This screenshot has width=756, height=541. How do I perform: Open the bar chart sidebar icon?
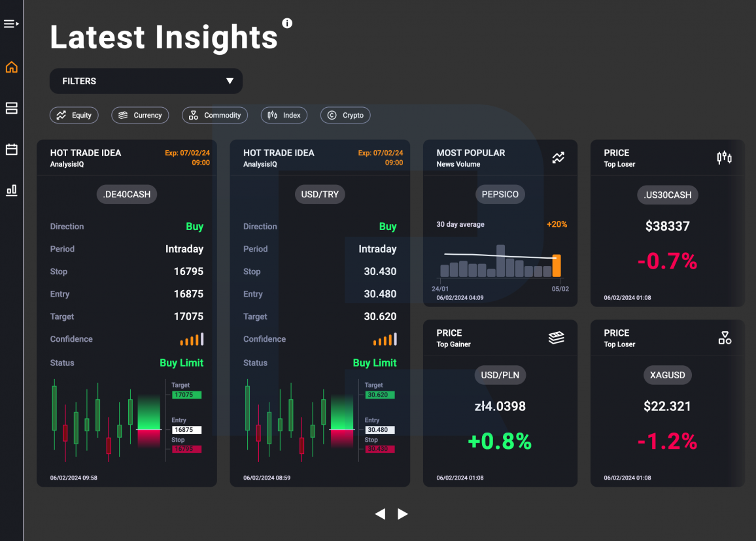12,190
